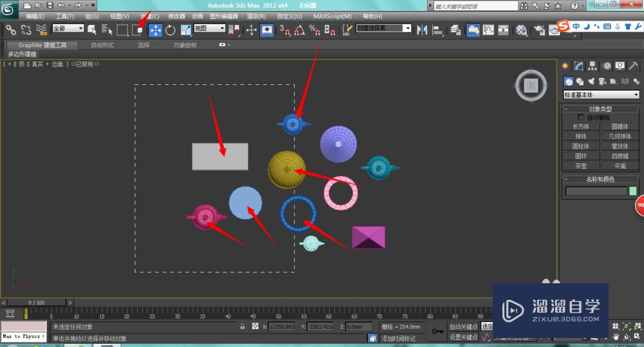This screenshot has width=644, height=347.
Task: Click the ViewCube in the viewport corner
Action: pyautogui.click(x=531, y=85)
